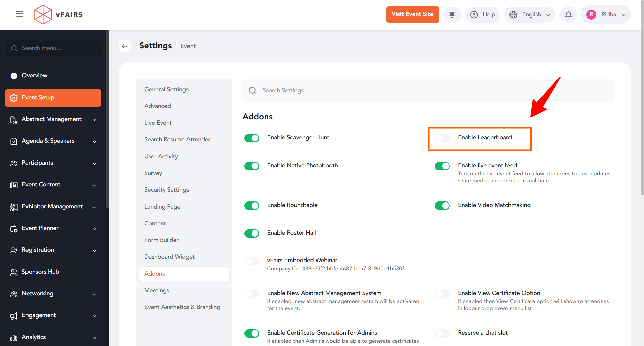
Task: Turn off Enable Video Matchmaking
Action: 442,206
